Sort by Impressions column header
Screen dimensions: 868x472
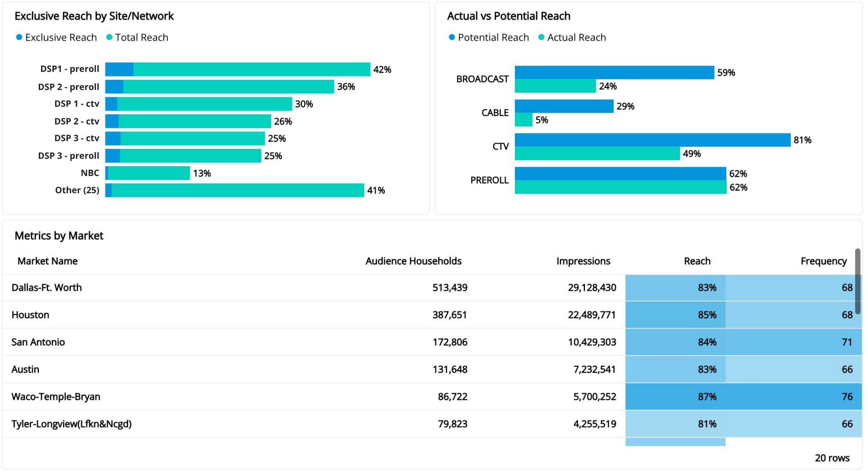(x=583, y=261)
